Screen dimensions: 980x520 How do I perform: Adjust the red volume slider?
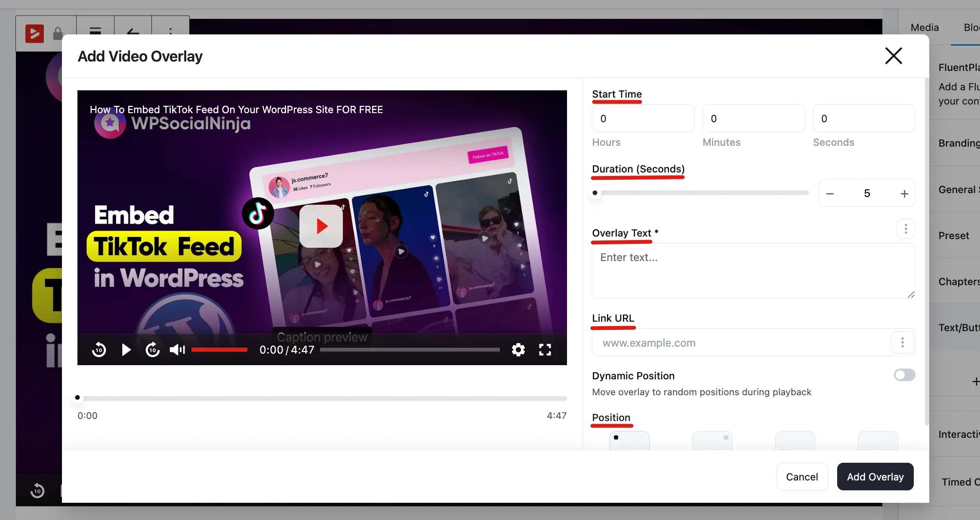[x=219, y=350]
